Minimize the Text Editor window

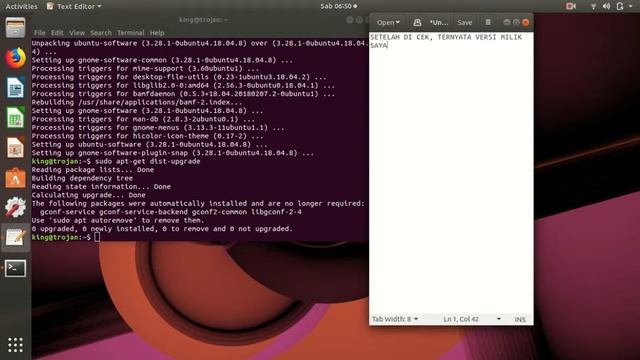[507, 22]
